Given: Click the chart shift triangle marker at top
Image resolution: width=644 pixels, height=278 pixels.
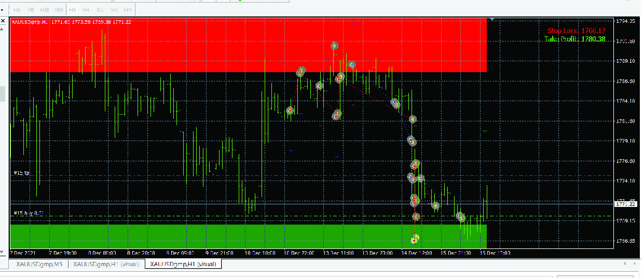Looking at the screenshot, I should (x=492, y=20).
